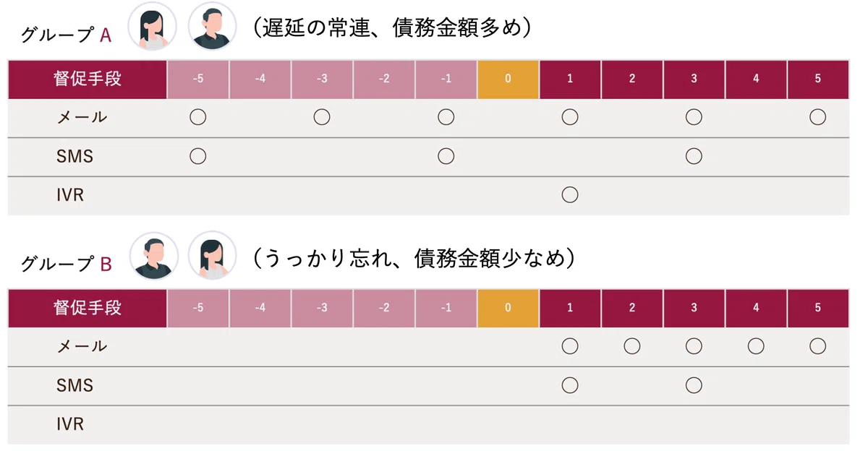Toggle Group B メール circle at day 2
Viewport: 868px width, 456px height.
(x=632, y=346)
